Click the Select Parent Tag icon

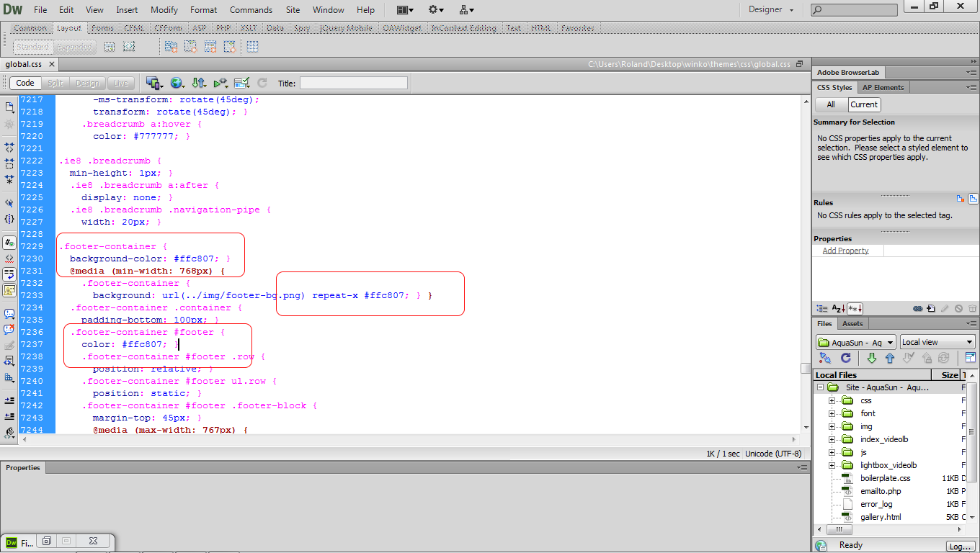[x=9, y=203]
